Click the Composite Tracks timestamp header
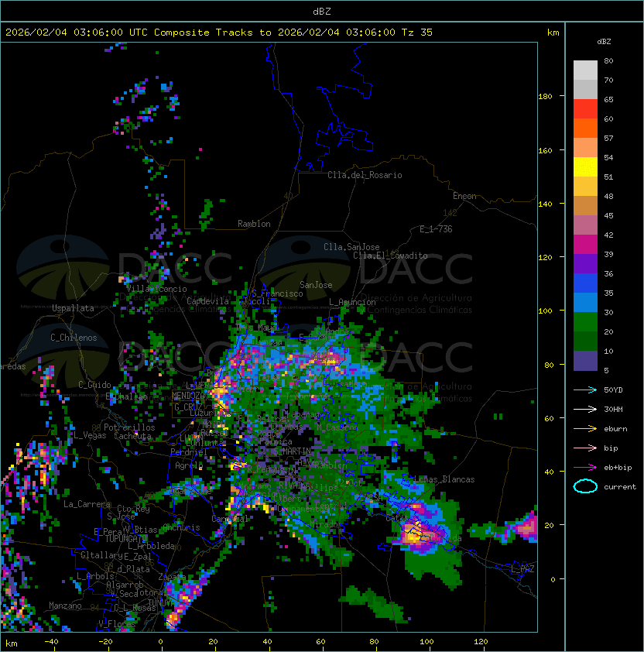The image size is (644, 652). [219, 33]
